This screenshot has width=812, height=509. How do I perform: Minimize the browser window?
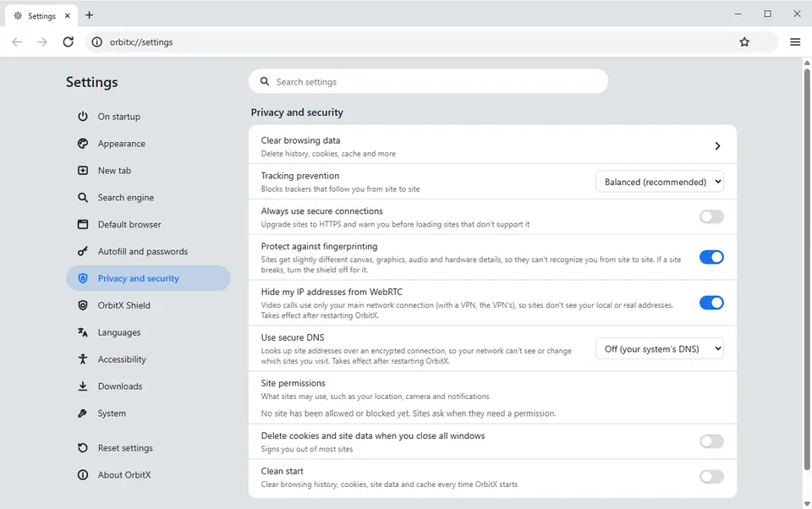pyautogui.click(x=738, y=14)
